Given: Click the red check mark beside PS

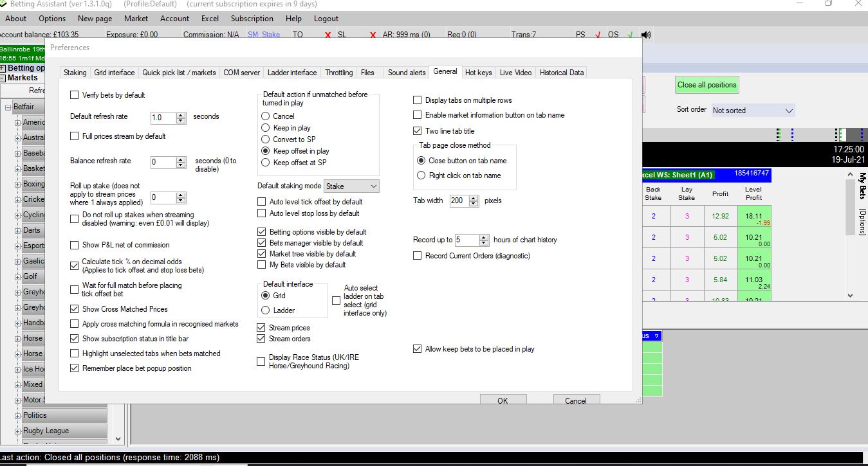Looking at the screenshot, I should 598,35.
